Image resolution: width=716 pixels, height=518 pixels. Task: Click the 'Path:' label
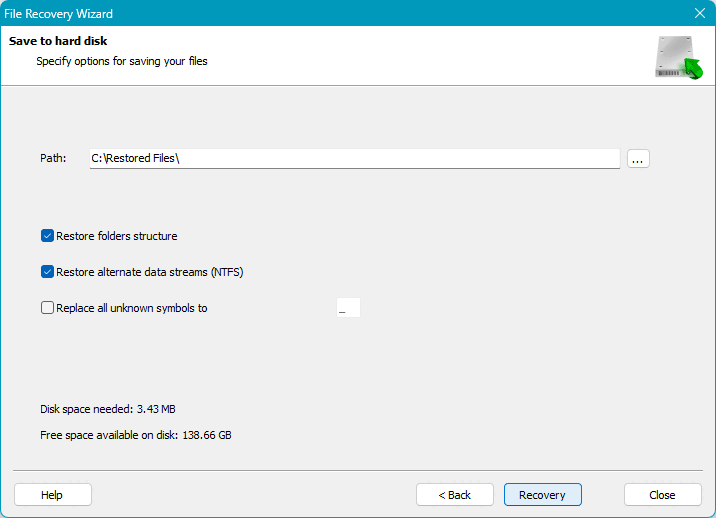[x=53, y=158]
